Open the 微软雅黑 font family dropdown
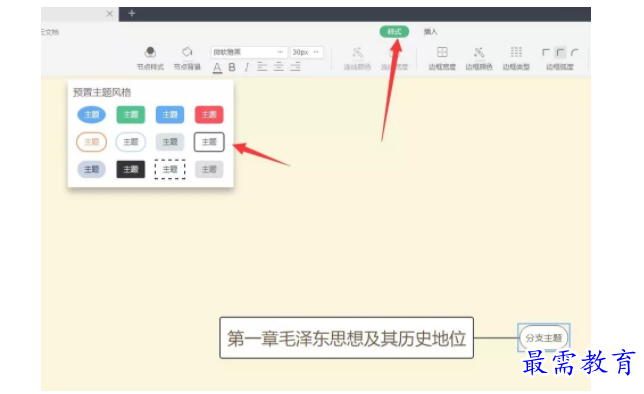The image size is (644, 394). coord(248,52)
